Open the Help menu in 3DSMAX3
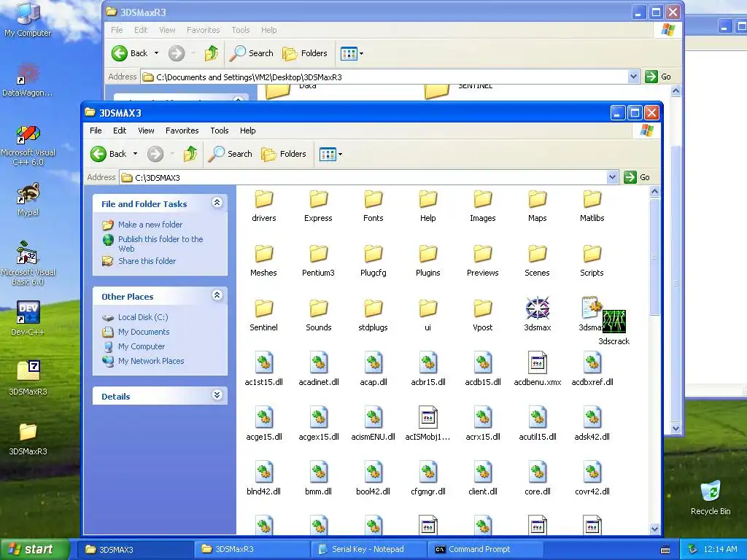The image size is (747, 560). [248, 131]
